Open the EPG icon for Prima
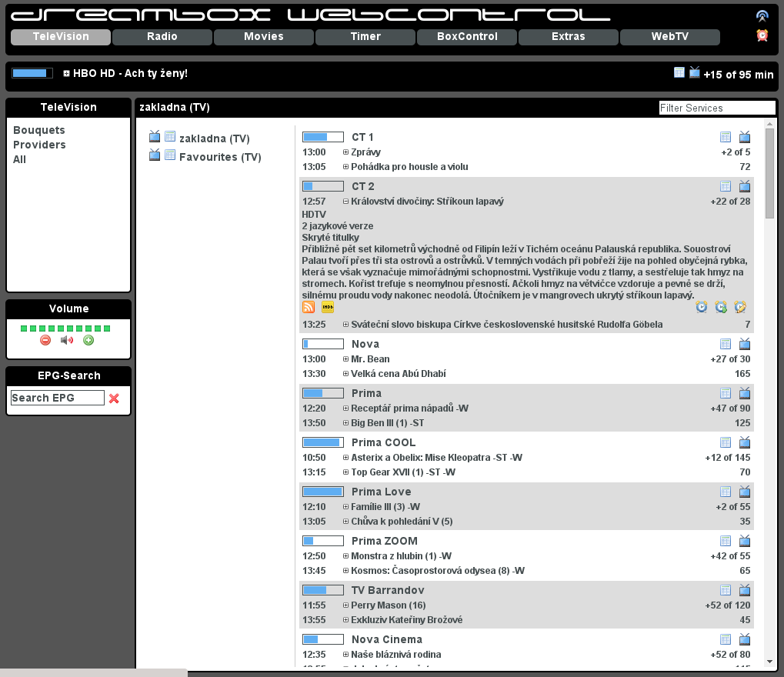This screenshot has width=784, height=677. [x=726, y=393]
